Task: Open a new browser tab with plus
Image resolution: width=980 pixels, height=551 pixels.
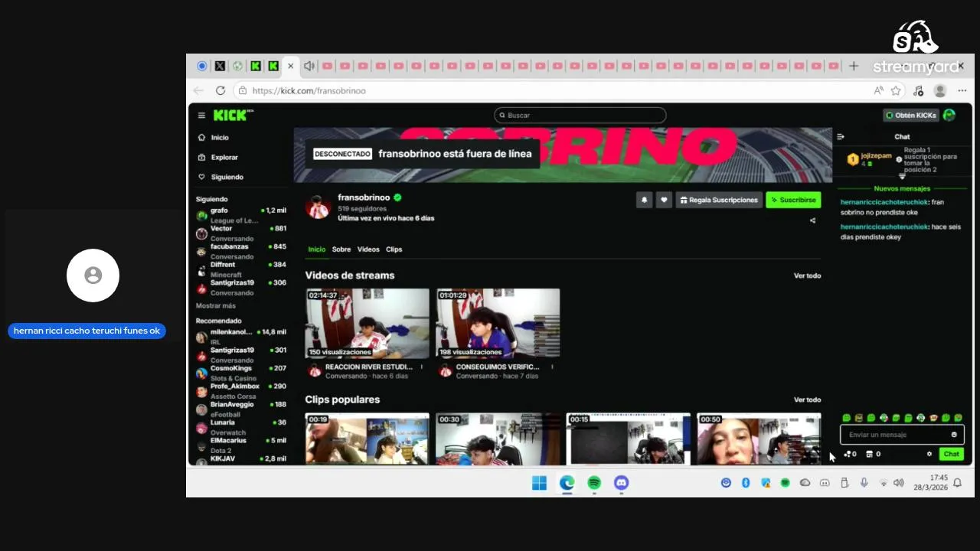Action: click(854, 66)
